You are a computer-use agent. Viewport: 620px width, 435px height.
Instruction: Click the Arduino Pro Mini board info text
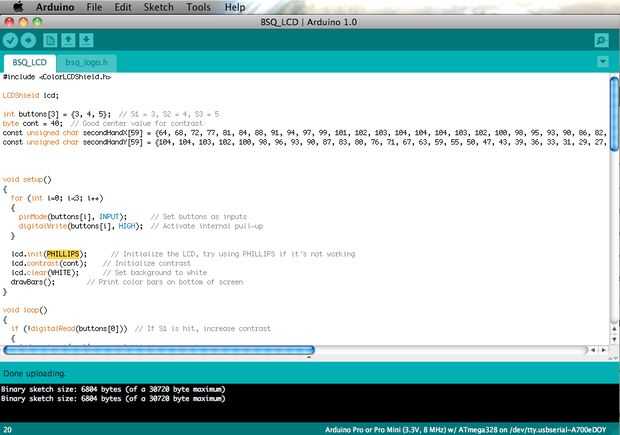click(x=465, y=429)
